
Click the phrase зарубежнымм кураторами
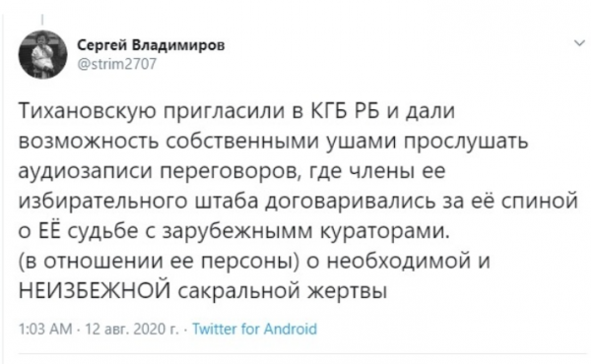(305, 231)
